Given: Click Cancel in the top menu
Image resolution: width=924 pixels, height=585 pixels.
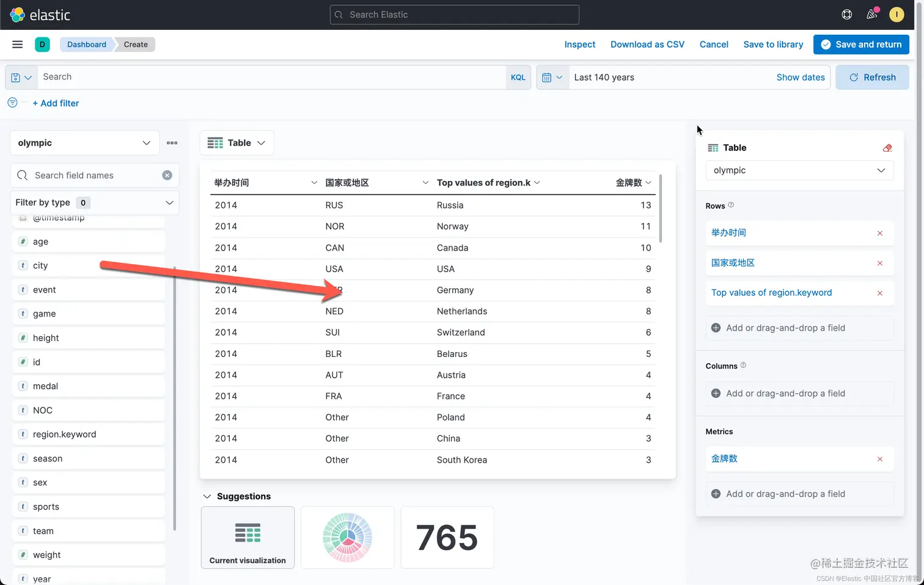Looking at the screenshot, I should point(714,45).
